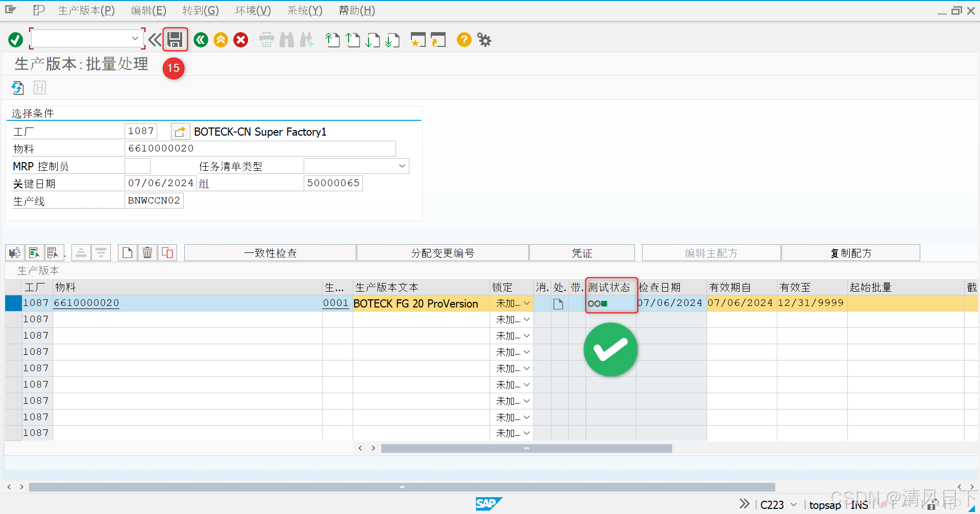Save the production version with disk icon

(175, 40)
